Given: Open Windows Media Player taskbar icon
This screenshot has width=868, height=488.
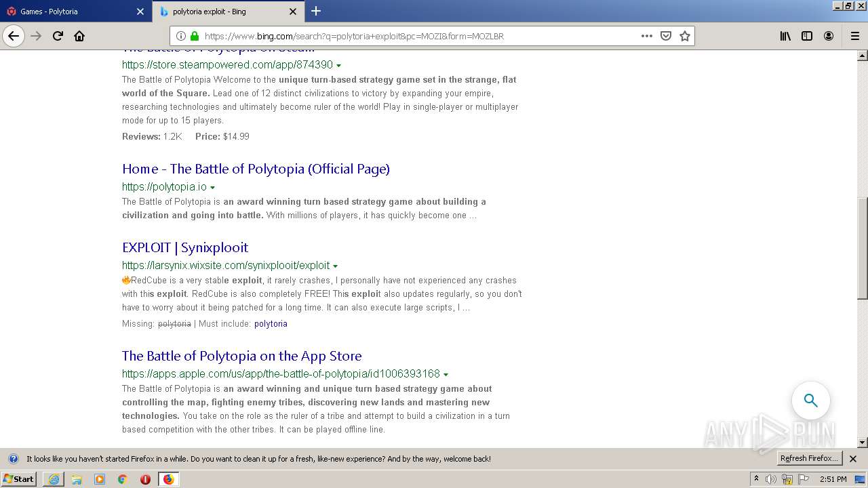Looking at the screenshot, I should (x=100, y=479).
